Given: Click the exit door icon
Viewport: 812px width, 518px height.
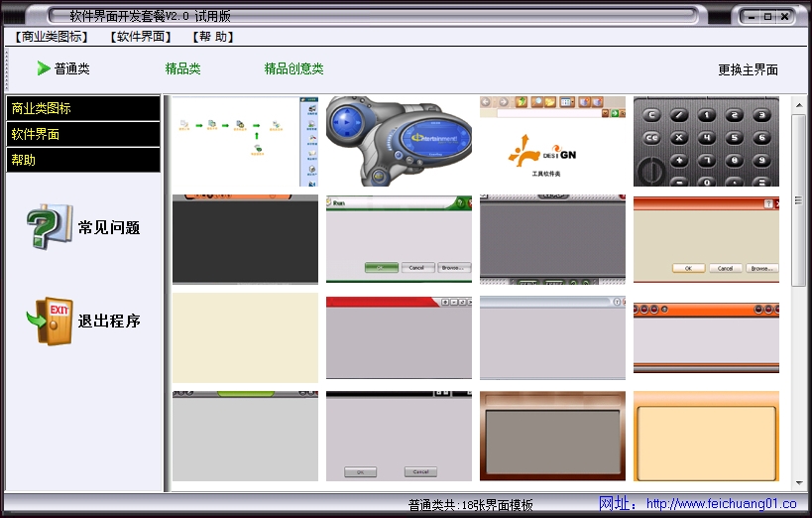Looking at the screenshot, I should (49, 321).
